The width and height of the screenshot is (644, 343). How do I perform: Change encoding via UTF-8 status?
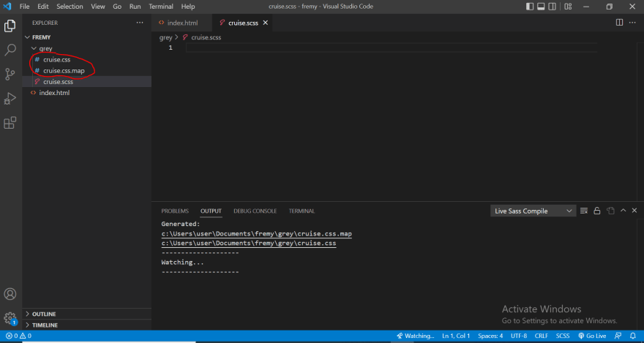519,336
